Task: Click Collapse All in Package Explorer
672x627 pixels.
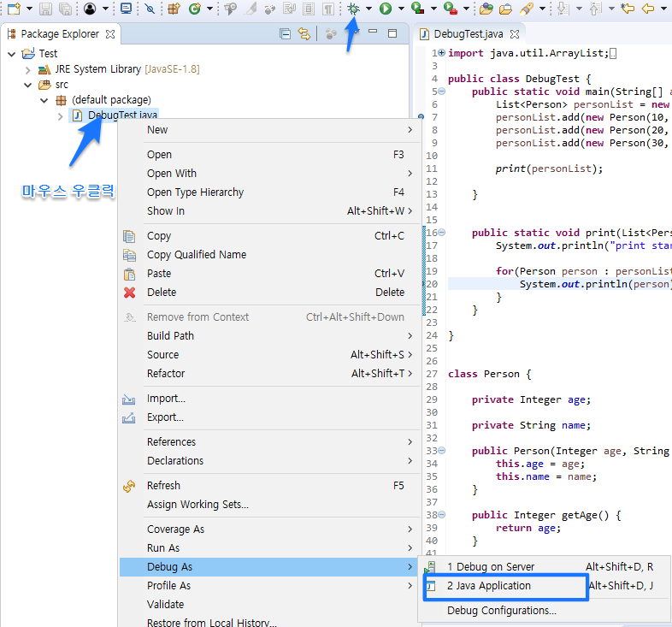Action: [285, 34]
